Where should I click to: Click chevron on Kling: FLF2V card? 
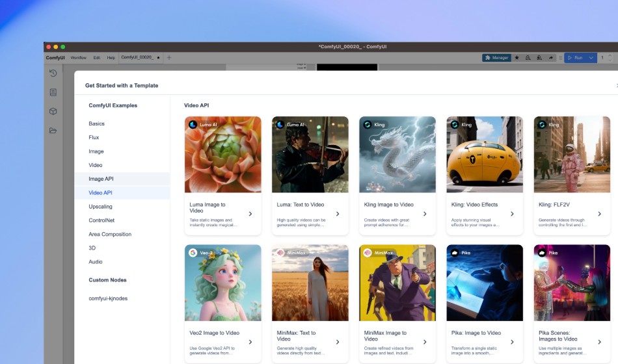[x=600, y=214]
